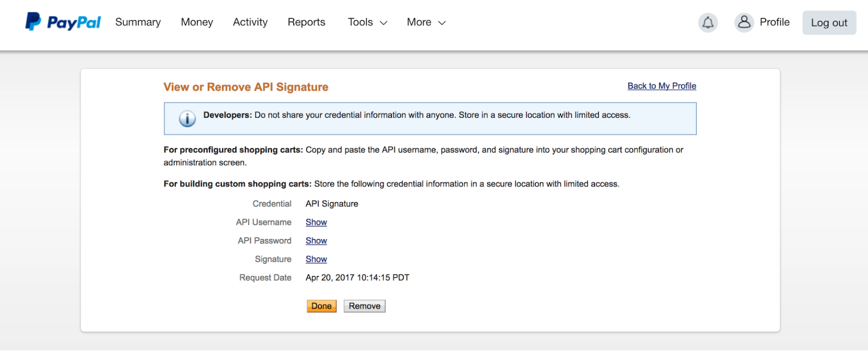
Task: Open the Summary menu item
Action: click(x=138, y=22)
